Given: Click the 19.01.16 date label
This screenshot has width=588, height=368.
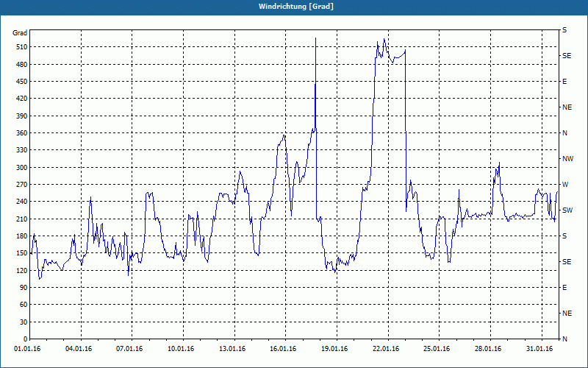Looking at the screenshot, I should [334, 349].
